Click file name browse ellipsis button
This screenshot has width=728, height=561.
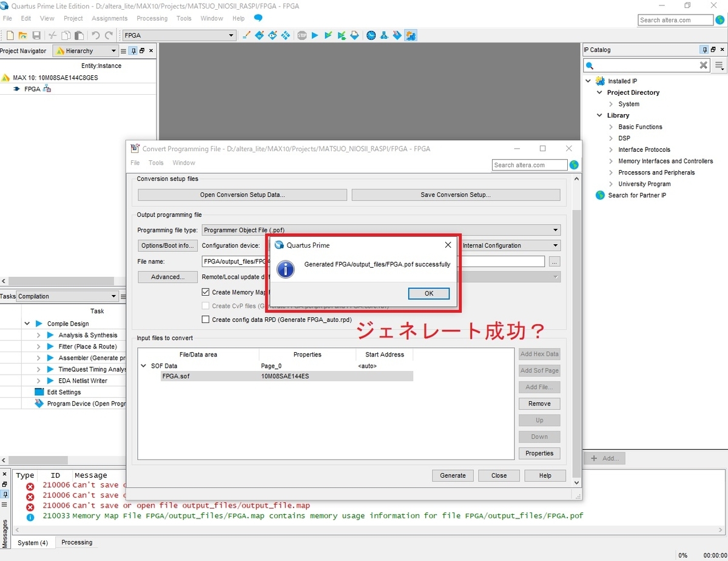point(554,262)
